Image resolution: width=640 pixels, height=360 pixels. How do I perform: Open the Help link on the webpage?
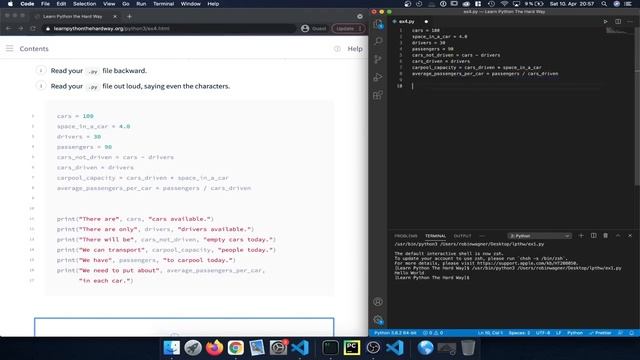point(355,49)
